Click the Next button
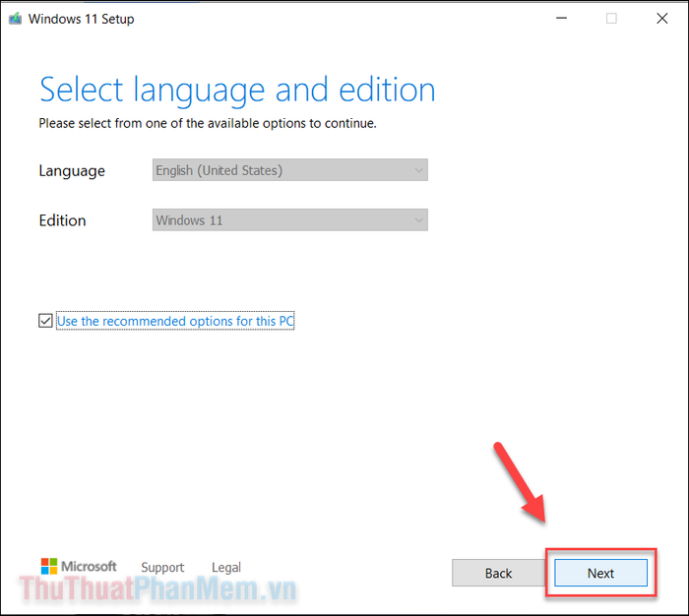This screenshot has height=616, width=689. (x=600, y=573)
